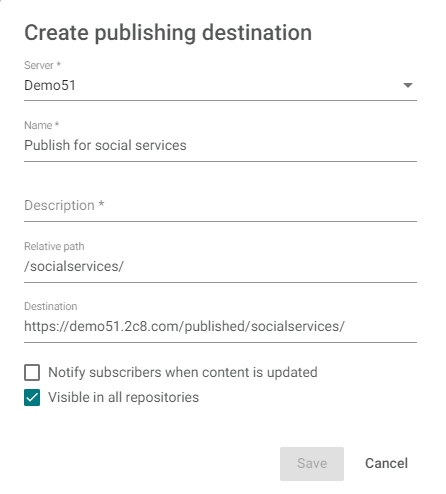Click the teal checkmark icon
Screen dimensions: 446x494
(x=32, y=397)
